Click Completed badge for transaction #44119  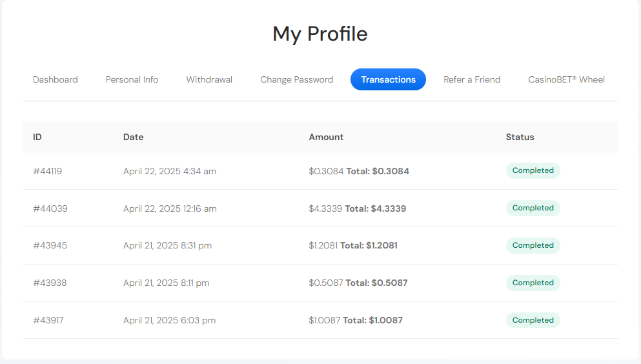[x=533, y=170]
